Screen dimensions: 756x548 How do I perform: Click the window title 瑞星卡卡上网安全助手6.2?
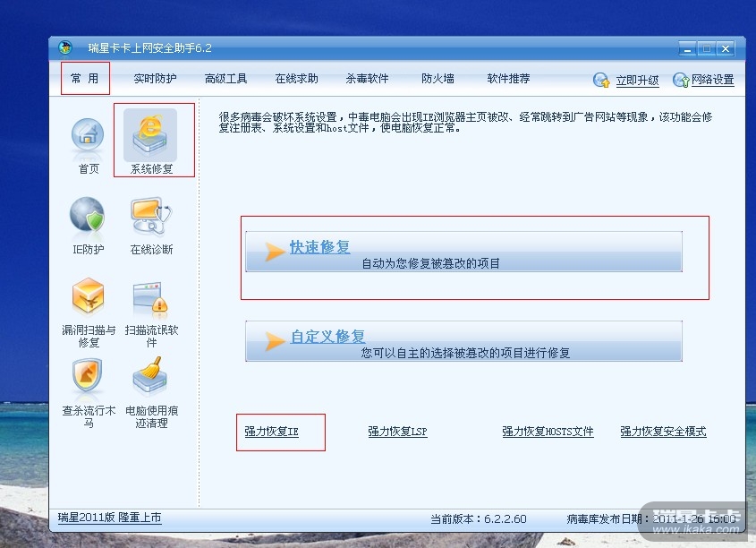tap(149, 47)
